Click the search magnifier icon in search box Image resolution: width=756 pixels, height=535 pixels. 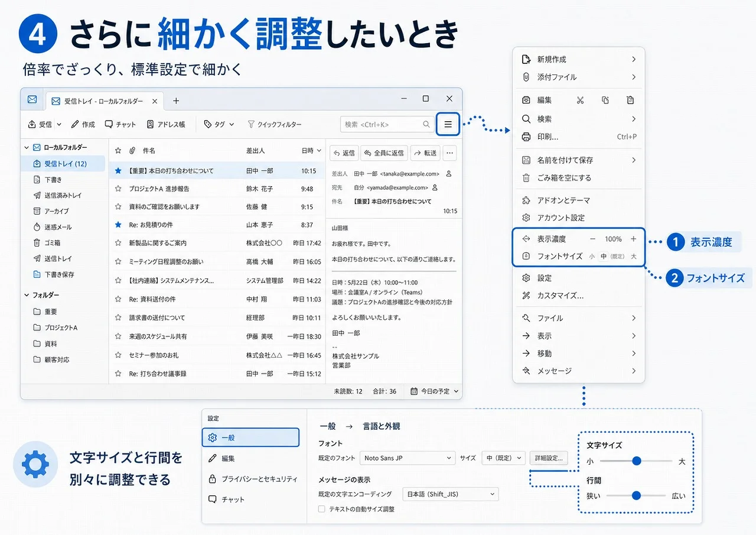coord(426,124)
